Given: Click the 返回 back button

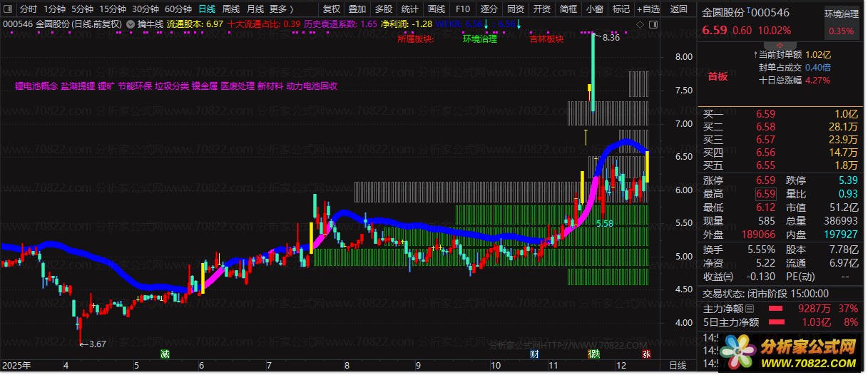Looking at the screenshot, I should [680, 9].
